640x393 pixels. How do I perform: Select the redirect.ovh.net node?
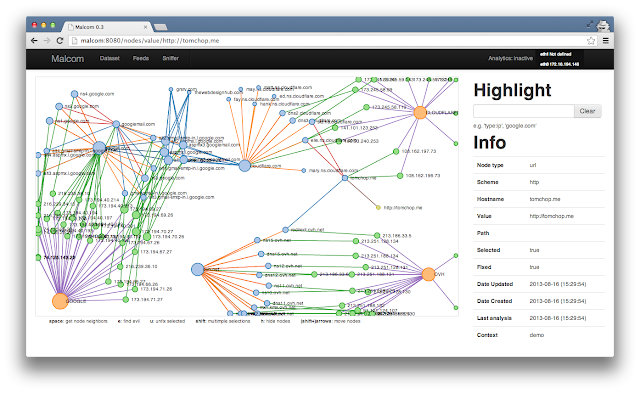point(285,230)
